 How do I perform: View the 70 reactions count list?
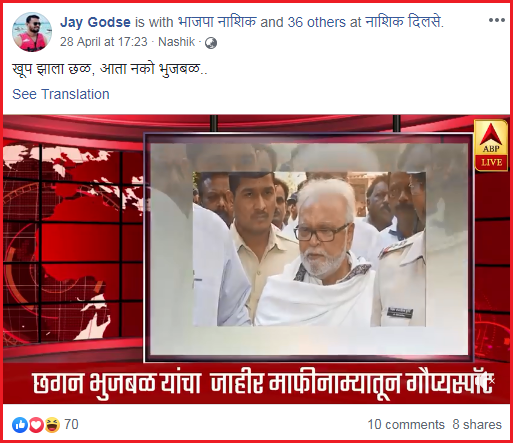click(x=71, y=425)
